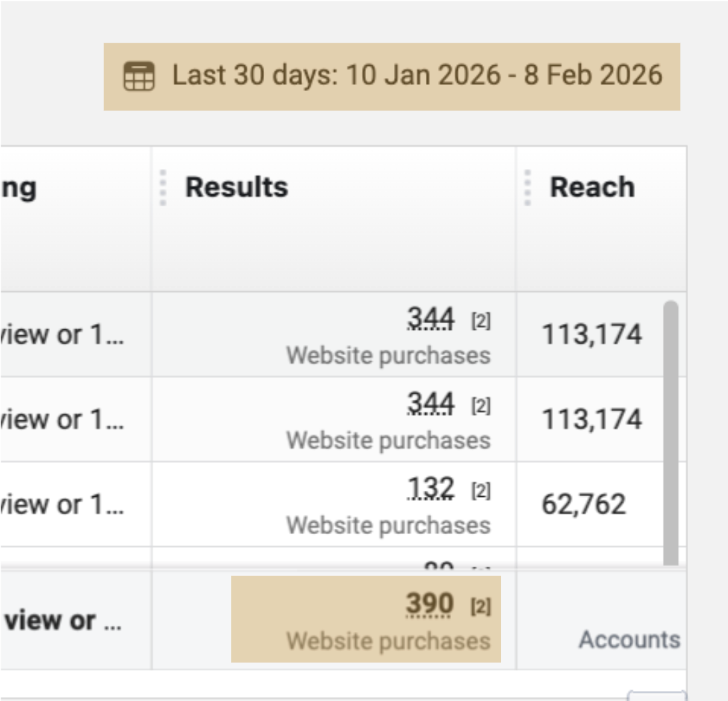Click the 390 total results value

pyautogui.click(x=429, y=605)
